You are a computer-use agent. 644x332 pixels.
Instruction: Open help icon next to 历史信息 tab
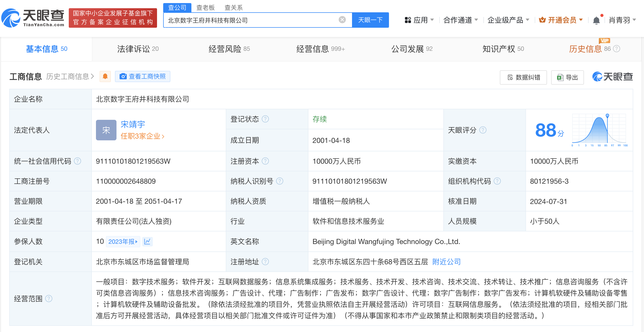(617, 49)
